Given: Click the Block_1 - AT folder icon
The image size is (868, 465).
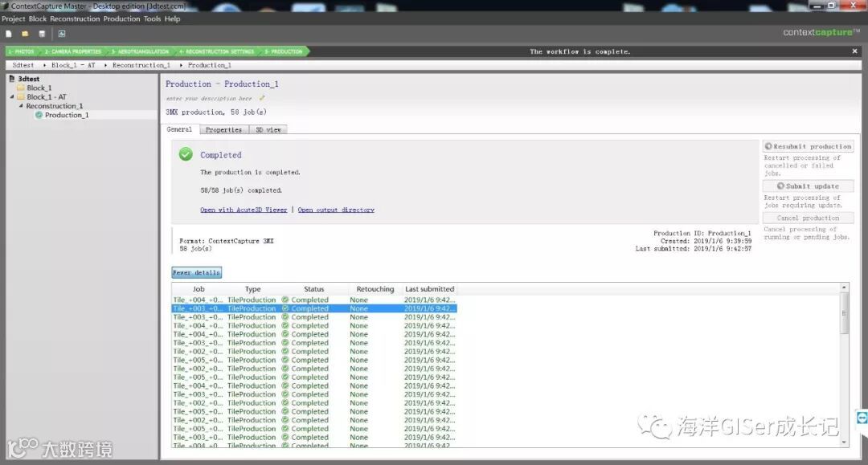Looking at the screenshot, I should pyautogui.click(x=21, y=96).
